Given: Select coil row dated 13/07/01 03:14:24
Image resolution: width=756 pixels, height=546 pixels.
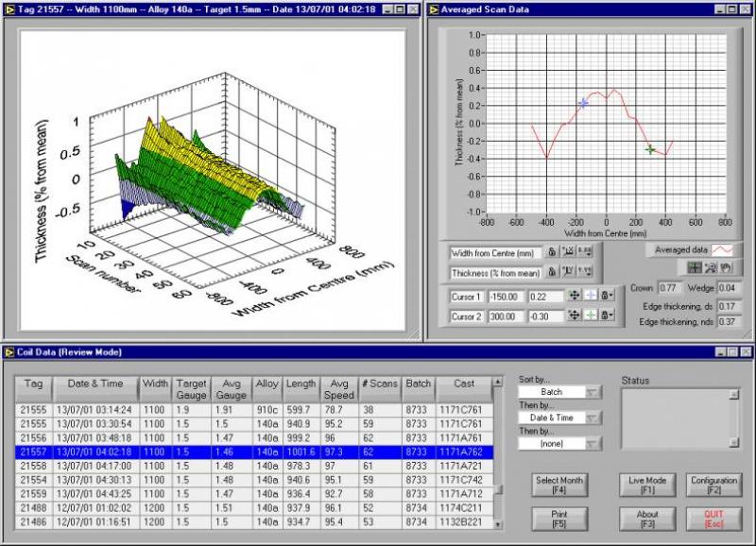Looking at the screenshot, I should coord(254,410).
